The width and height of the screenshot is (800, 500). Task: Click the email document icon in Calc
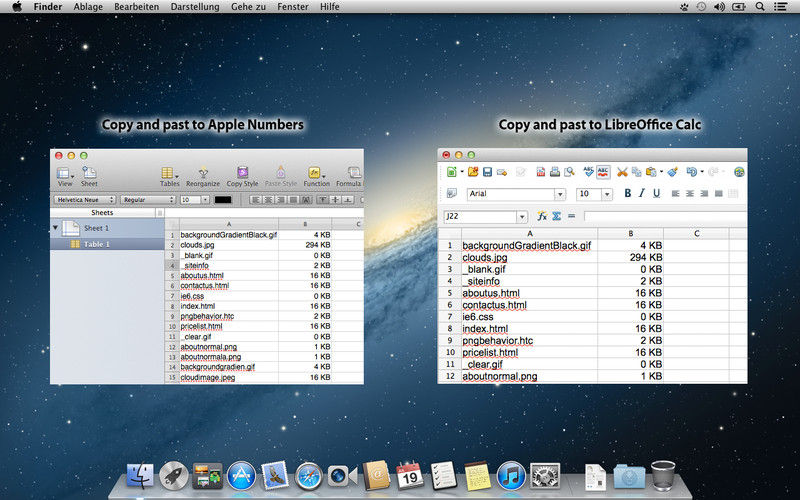(x=502, y=172)
